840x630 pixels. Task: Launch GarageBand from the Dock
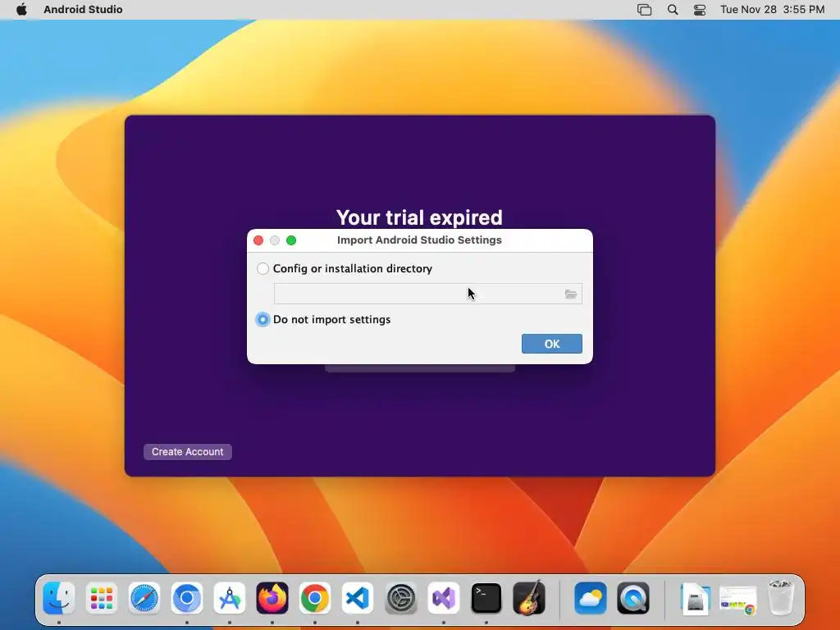[x=529, y=598]
